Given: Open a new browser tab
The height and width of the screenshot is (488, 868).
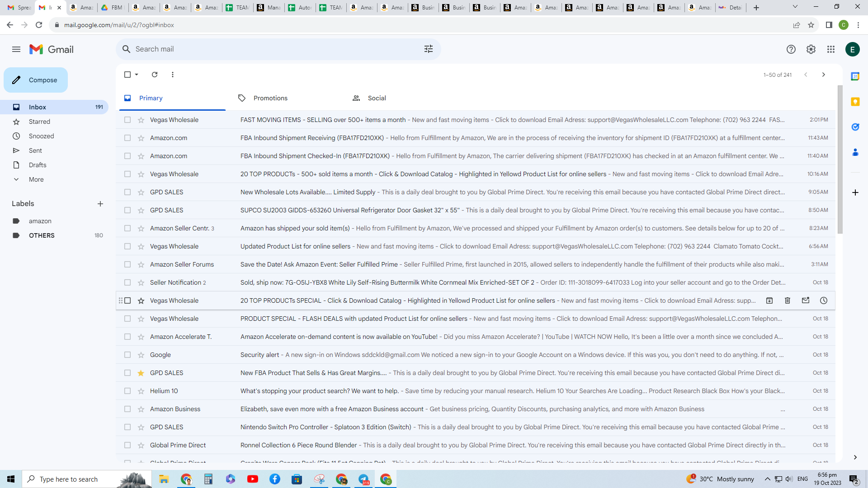Looking at the screenshot, I should tap(756, 8).
